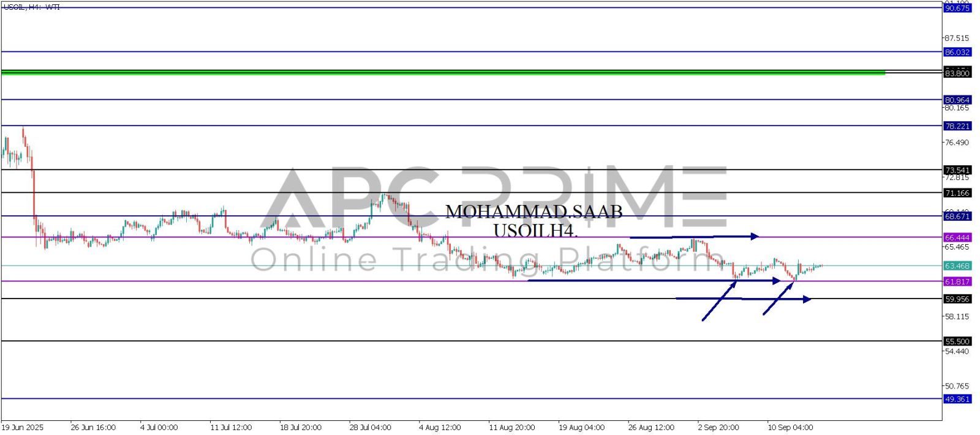This screenshot has height=435, width=980.
Task: Click the 19 Jun 2025 date label
Action: click(23, 427)
